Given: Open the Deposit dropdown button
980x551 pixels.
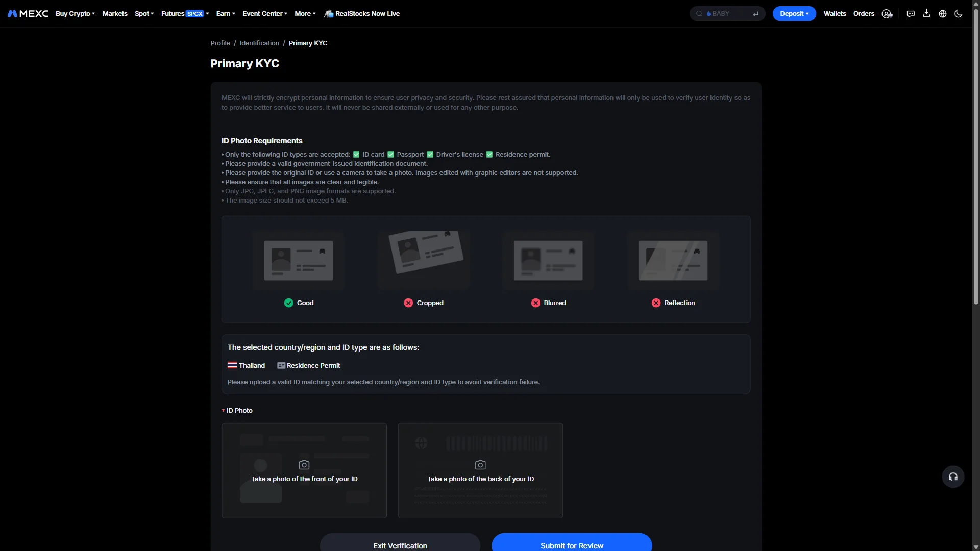Looking at the screenshot, I should (x=794, y=14).
